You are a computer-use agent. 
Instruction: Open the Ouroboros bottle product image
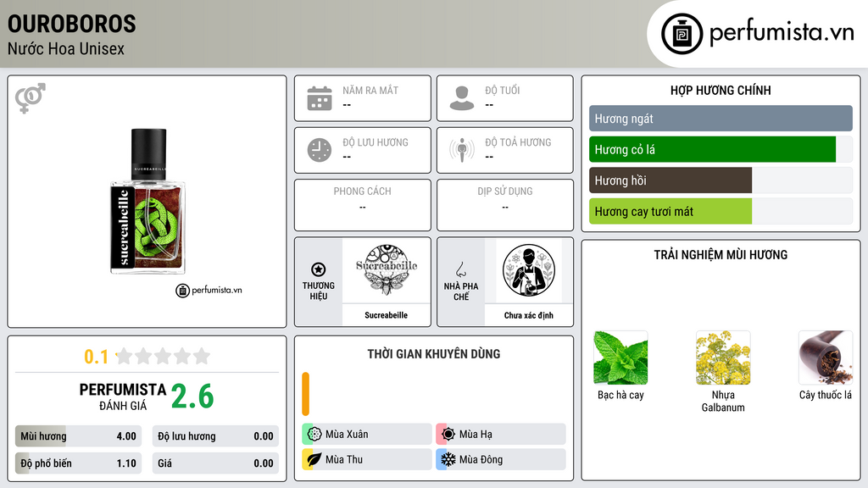[147, 202]
